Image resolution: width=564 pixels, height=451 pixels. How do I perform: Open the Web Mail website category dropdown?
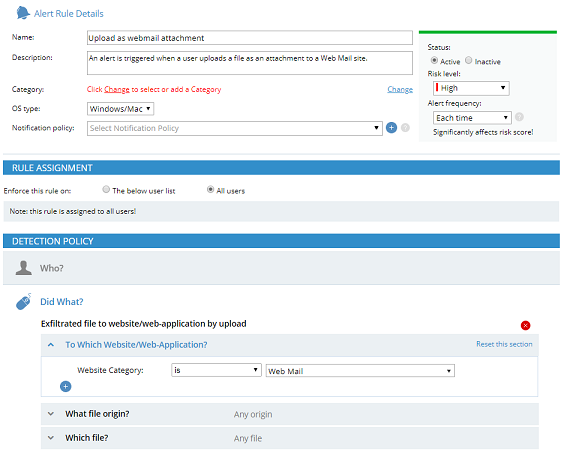[x=360, y=371]
